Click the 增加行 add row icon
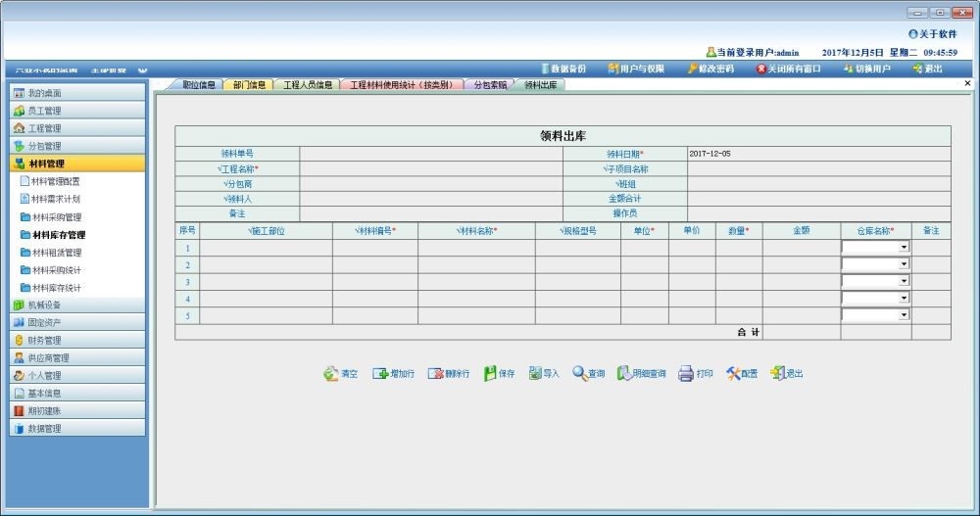Screen dimensions: 980x516 380,374
